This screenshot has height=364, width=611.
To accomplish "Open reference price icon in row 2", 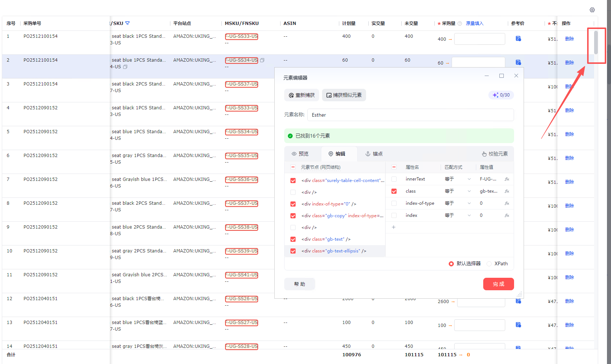I will [518, 62].
